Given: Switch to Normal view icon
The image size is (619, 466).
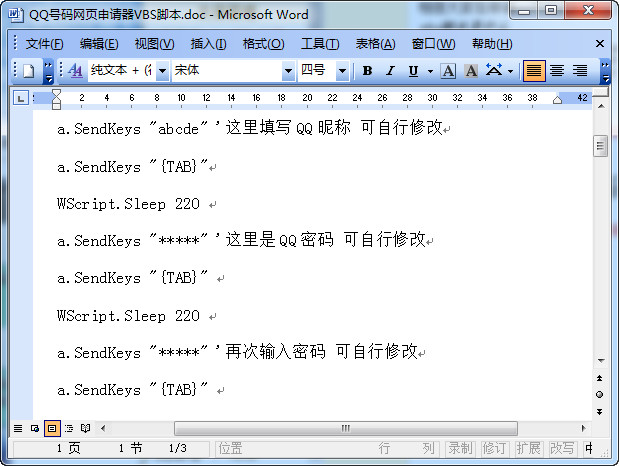Looking at the screenshot, I should click(18, 428).
